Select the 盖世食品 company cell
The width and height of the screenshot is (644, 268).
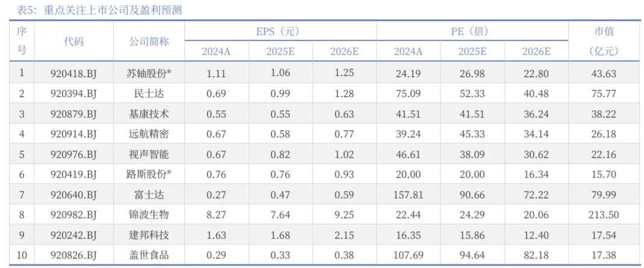click(x=149, y=255)
